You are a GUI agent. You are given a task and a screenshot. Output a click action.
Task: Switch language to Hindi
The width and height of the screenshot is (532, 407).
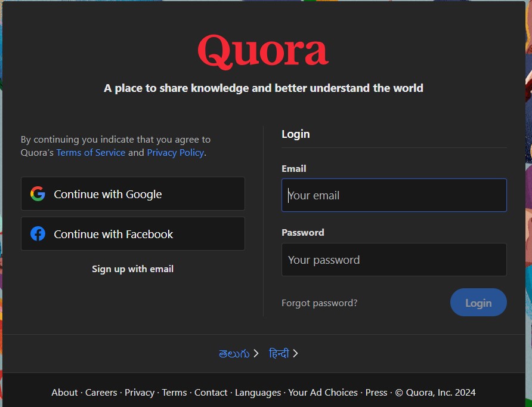coord(279,353)
